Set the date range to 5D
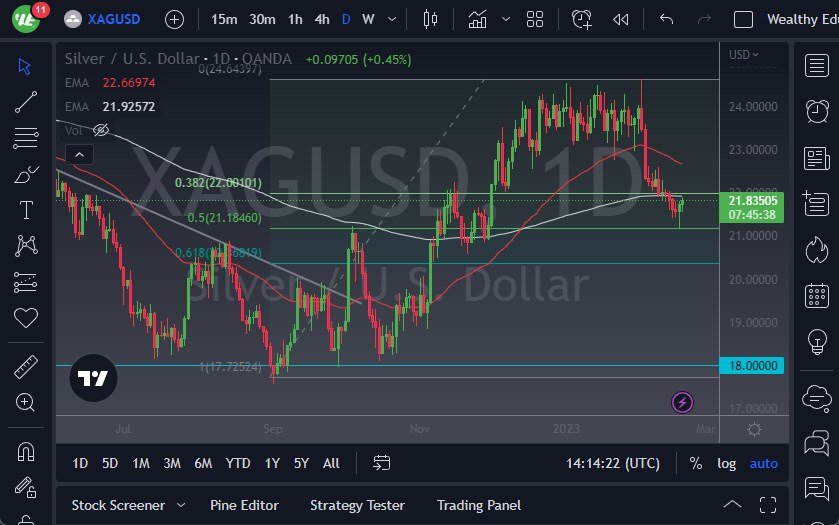The width and height of the screenshot is (839, 525). click(110, 463)
